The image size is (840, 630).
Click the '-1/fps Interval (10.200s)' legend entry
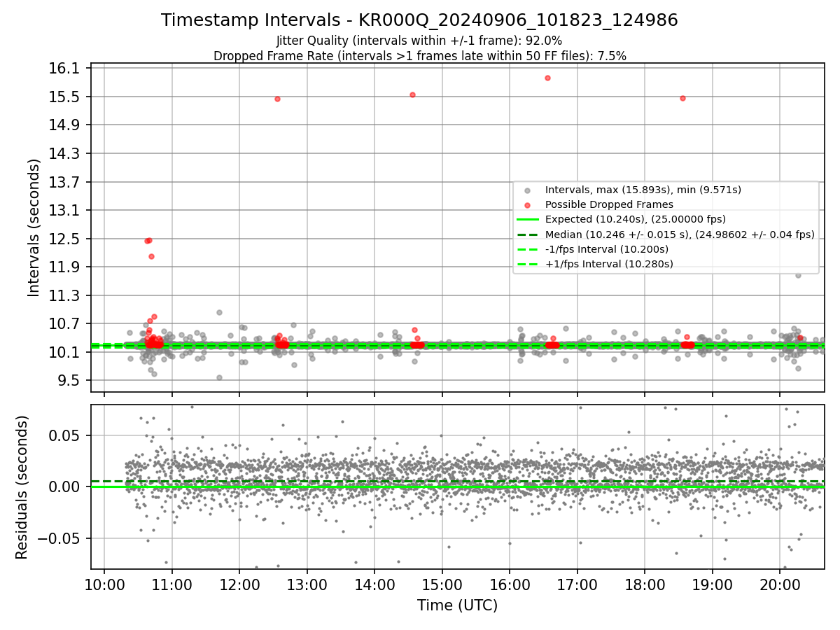[x=606, y=249]
